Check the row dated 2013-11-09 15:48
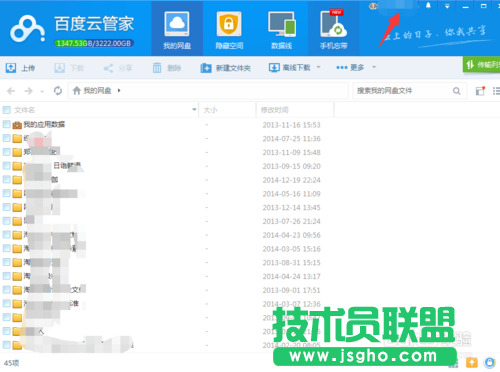 (x=6, y=152)
